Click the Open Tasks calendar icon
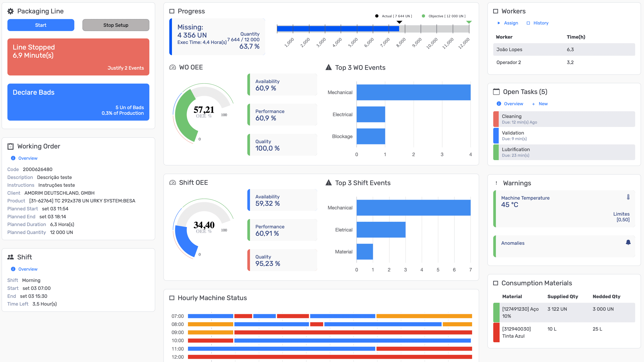This screenshot has height=362, width=644. click(x=496, y=92)
